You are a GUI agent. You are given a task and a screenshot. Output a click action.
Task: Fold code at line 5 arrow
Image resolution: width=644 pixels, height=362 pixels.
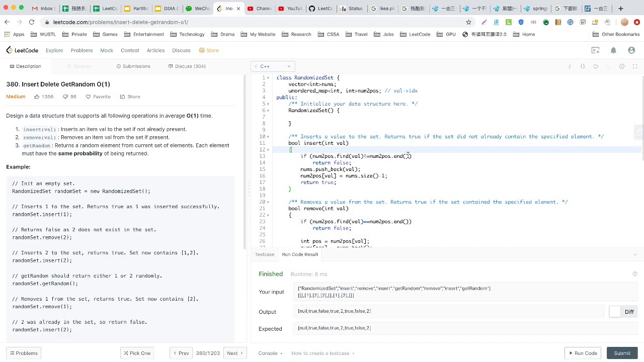268,104
